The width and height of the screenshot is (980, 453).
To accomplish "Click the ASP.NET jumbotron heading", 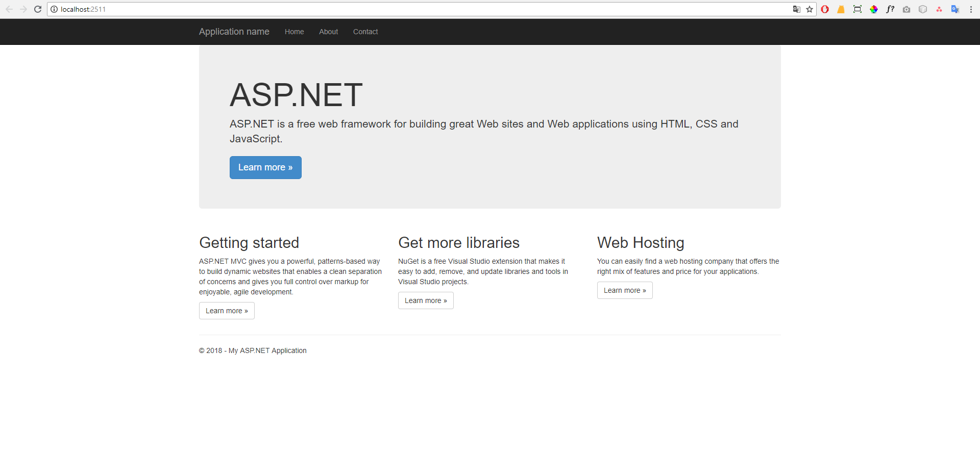I will [x=296, y=95].
